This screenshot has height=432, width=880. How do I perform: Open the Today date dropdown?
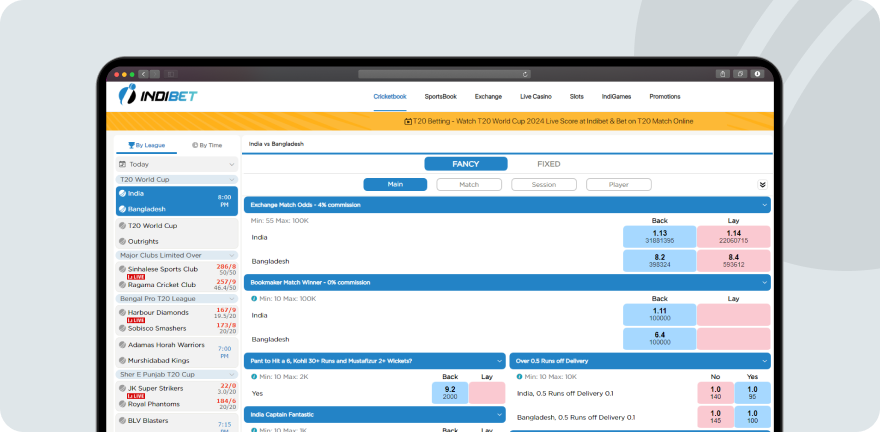177,164
